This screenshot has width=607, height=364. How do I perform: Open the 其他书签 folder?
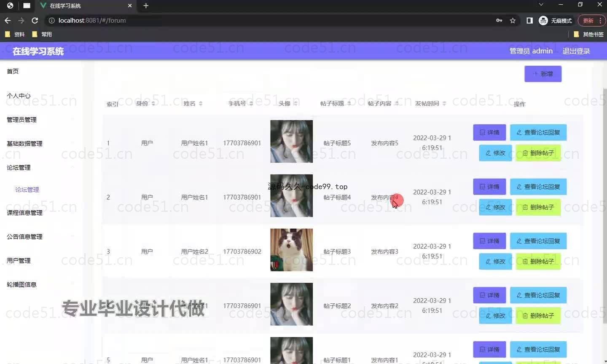pyautogui.click(x=588, y=34)
